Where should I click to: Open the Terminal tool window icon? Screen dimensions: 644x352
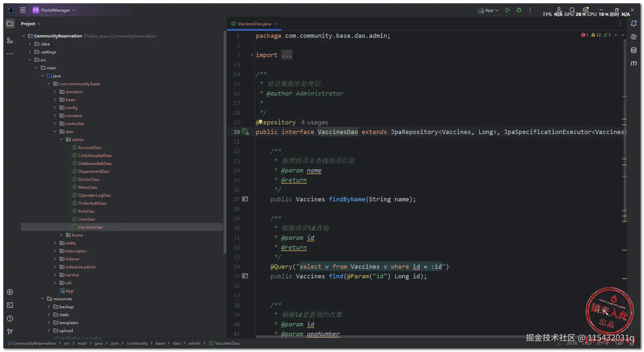point(10,305)
